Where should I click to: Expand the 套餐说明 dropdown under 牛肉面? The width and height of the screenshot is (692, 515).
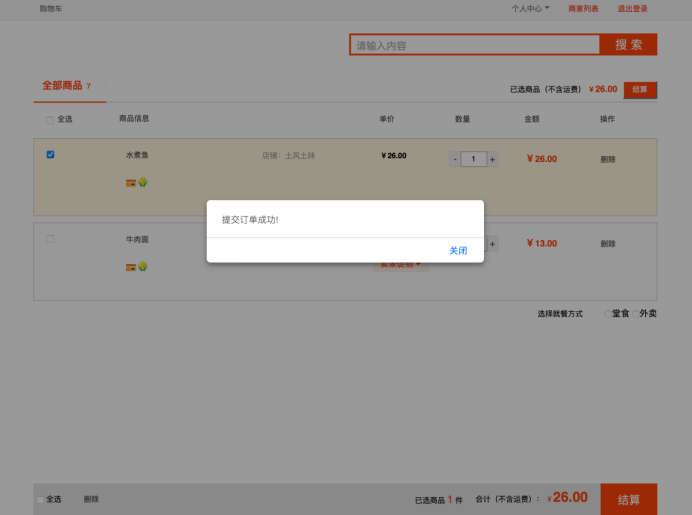tap(401, 265)
